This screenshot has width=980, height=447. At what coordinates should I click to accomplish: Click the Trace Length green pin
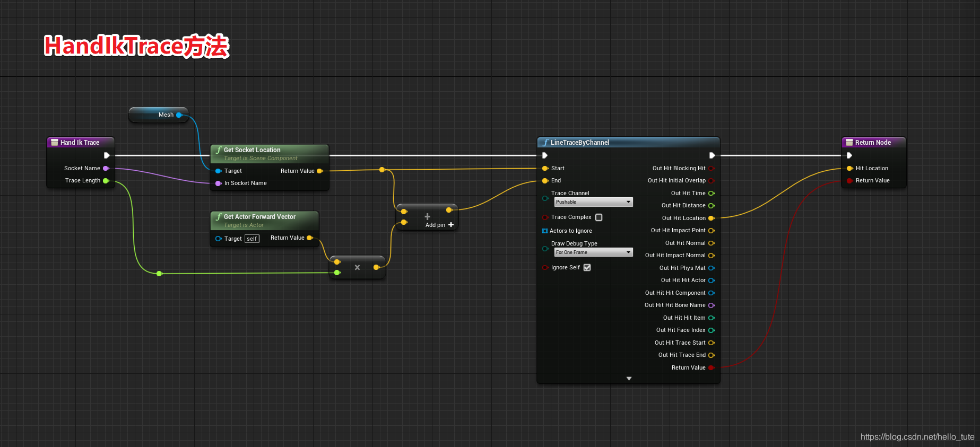106,181
